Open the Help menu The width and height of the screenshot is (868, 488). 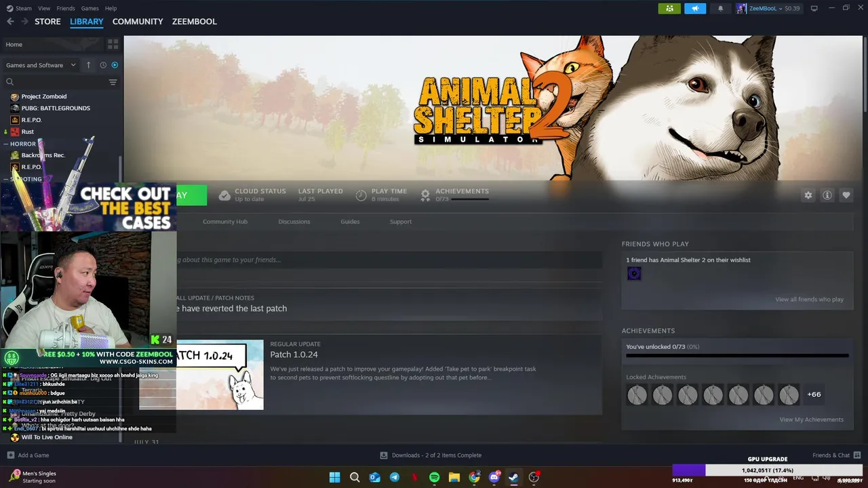click(x=111, y=8)
